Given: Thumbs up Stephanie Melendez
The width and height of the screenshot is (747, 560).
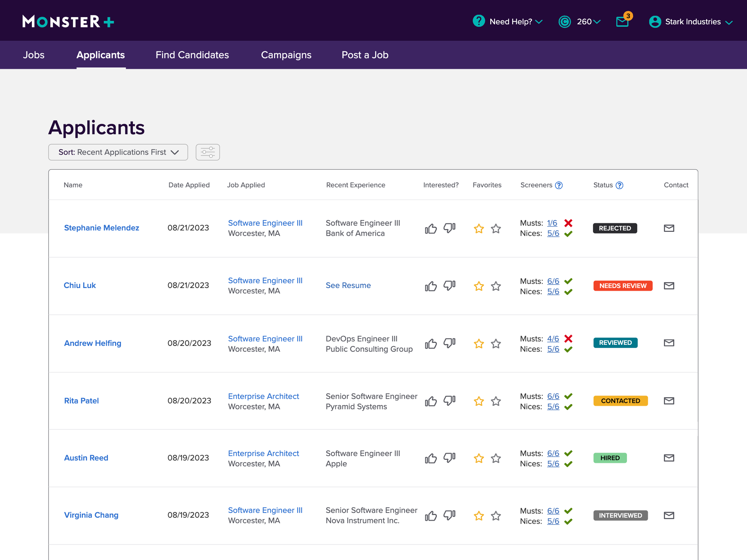Looking at the screenshot, I should (431, 228).
